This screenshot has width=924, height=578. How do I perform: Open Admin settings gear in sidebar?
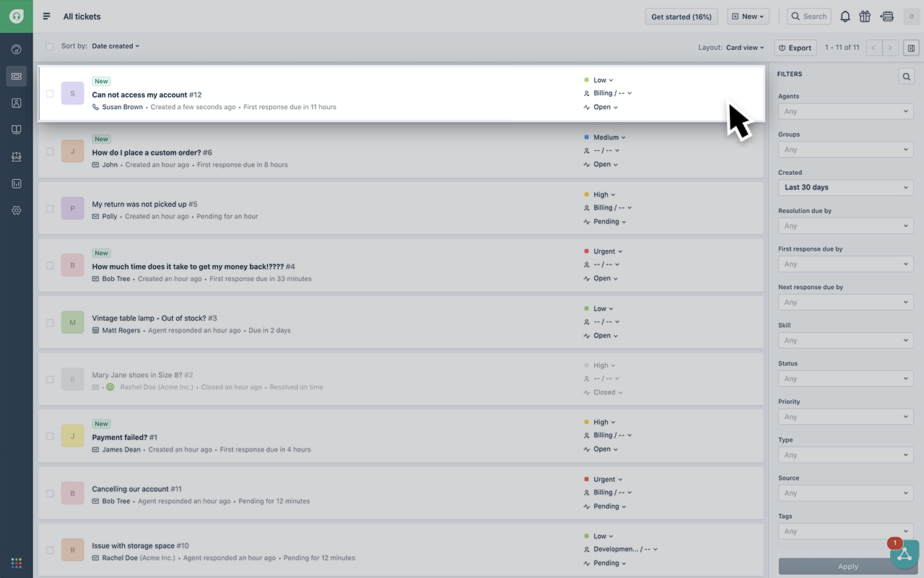click(x=17, y=210)
